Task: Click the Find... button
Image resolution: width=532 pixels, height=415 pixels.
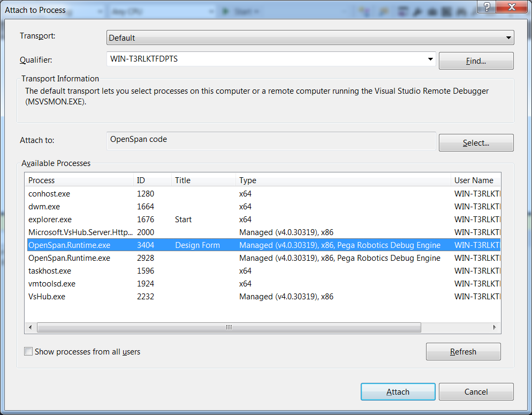Action: (476, 61)
